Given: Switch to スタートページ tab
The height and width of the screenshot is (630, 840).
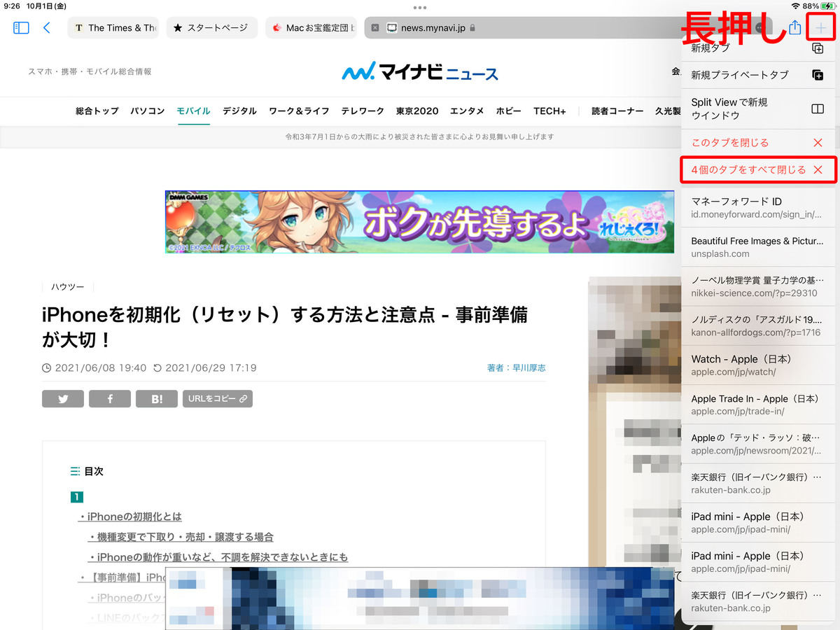Looking at the screenshot, I should click(212, 28).
